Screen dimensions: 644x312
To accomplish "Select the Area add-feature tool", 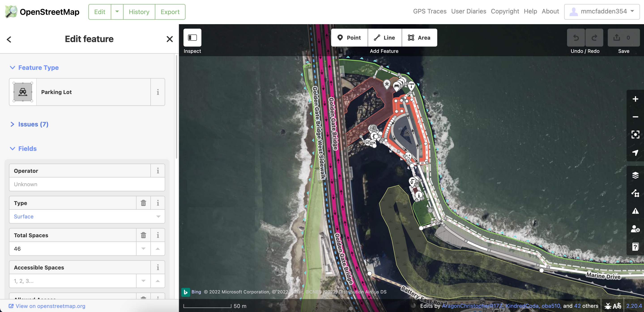I will tap(420, 38).
